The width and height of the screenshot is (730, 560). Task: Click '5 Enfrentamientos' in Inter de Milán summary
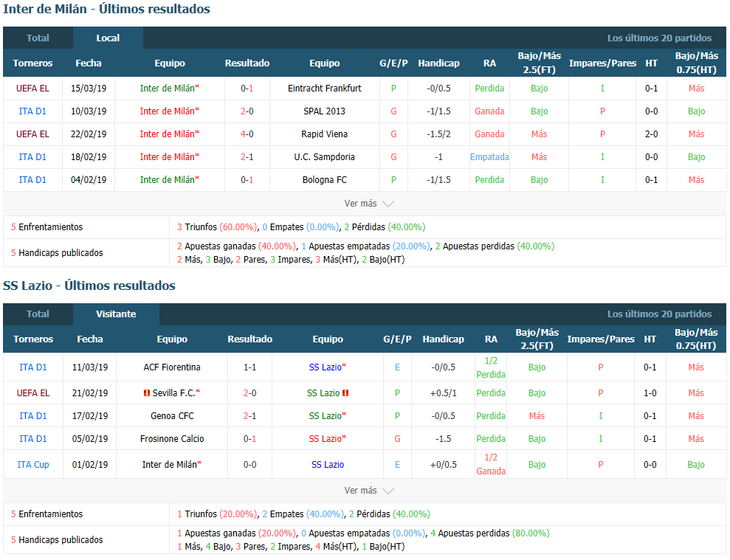click(x=47, y=227)
